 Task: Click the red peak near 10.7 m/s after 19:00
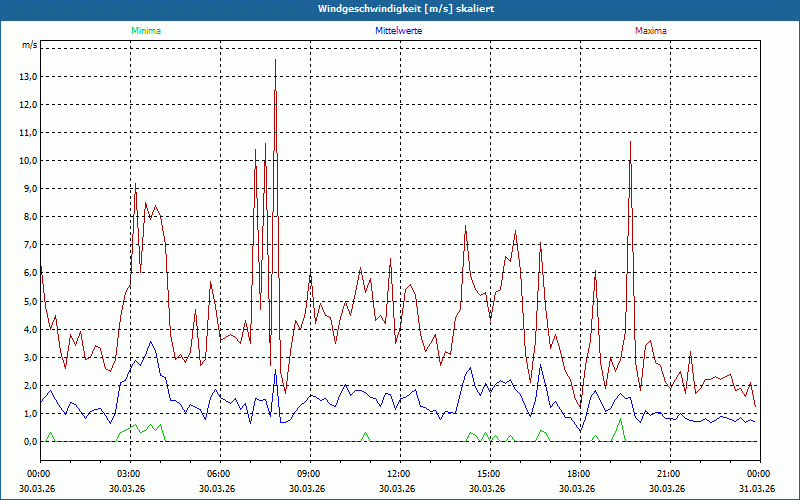coord(631,142)
